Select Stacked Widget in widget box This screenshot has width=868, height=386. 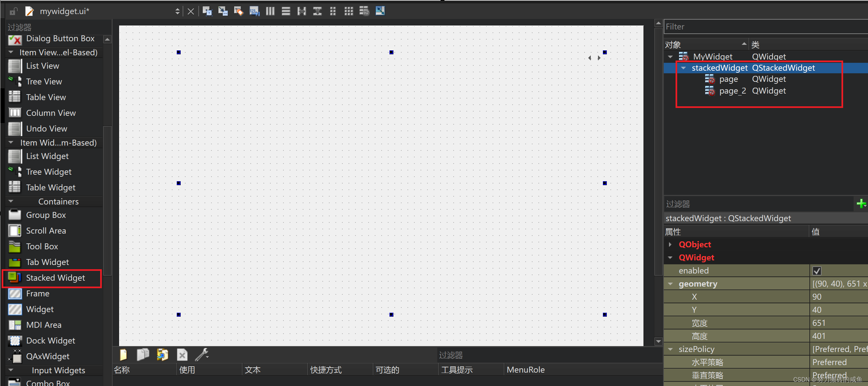(x=55, y=277)
